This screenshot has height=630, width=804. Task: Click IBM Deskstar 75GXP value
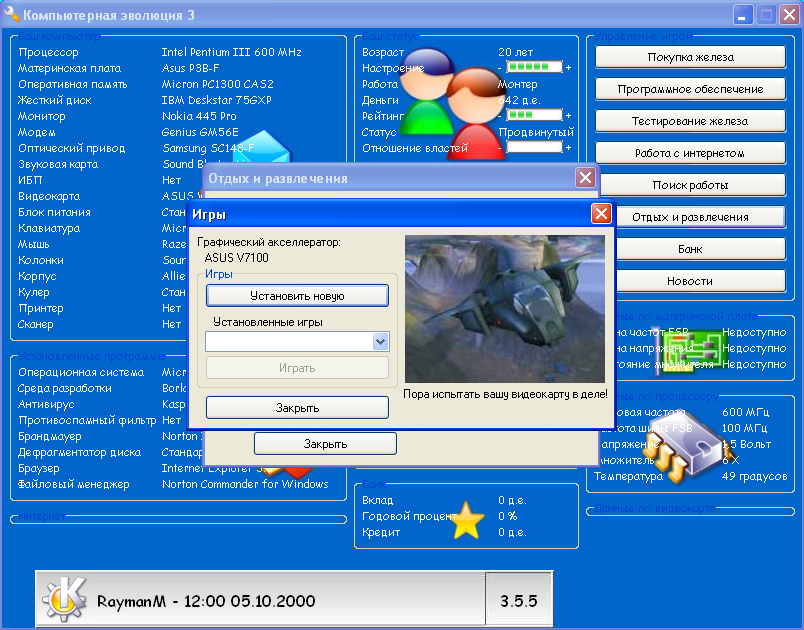point(216,100)
